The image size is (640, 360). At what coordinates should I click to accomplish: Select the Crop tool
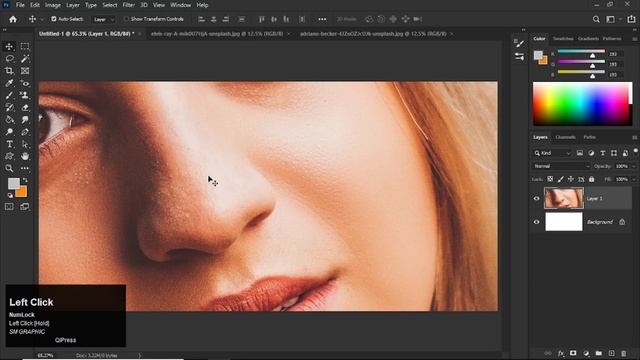click(9, 71)
